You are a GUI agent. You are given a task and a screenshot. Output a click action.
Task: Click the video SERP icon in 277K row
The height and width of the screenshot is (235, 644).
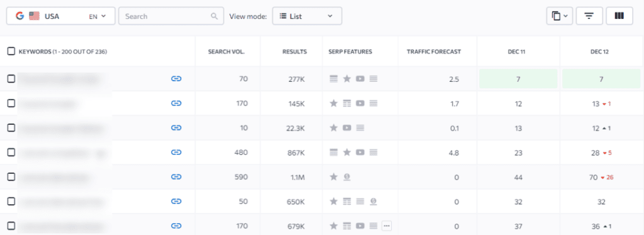[x=360, y=79]
